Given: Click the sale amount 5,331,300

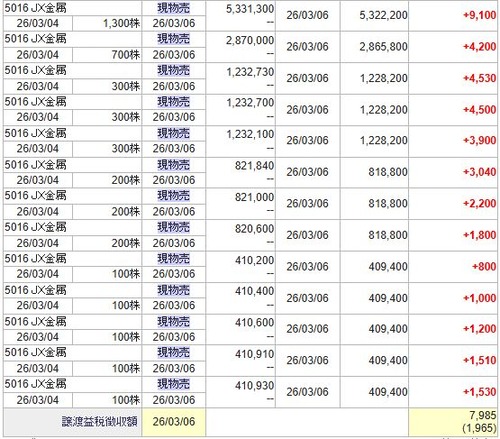Looking at the screenshot, I should point(250,9).
